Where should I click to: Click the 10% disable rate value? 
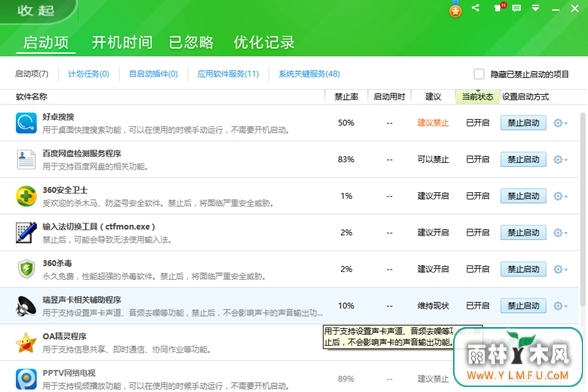pos(346,306)
